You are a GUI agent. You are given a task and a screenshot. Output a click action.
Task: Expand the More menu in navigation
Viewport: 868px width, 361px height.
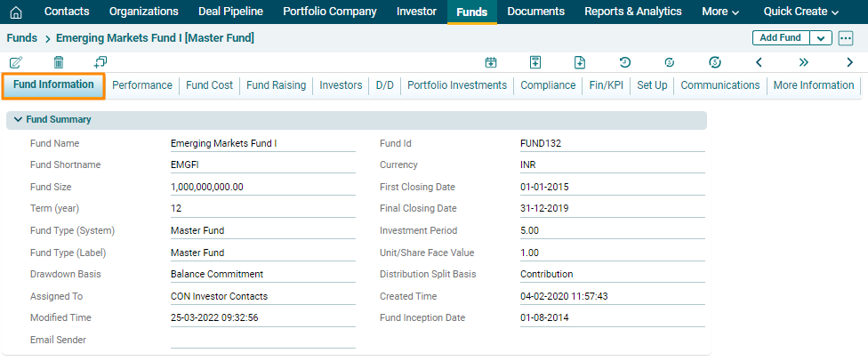point(720,12)
